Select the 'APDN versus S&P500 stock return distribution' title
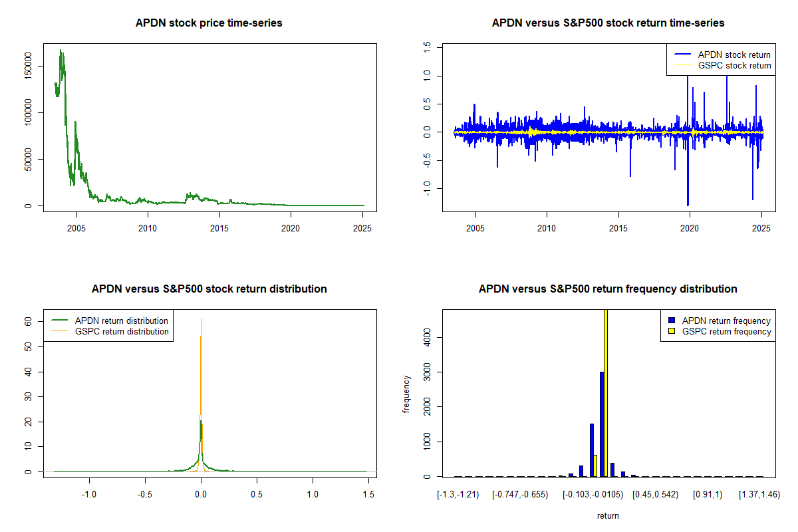The width and height of the screenshot is (798, 532). point(209,289)
